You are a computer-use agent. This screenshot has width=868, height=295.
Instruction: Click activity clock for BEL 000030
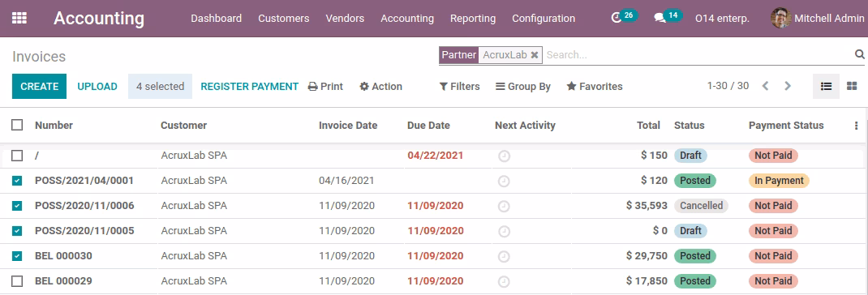tap(504, 256)
